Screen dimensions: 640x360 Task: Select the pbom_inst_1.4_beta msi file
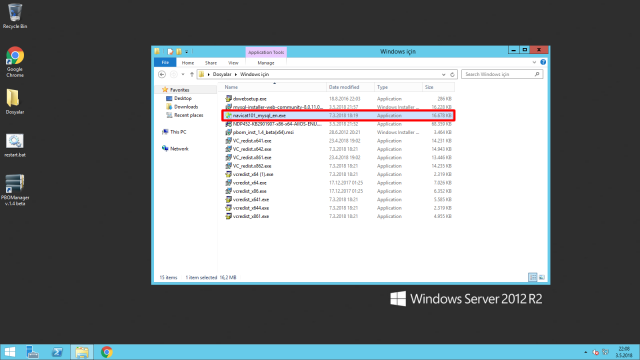(338, 132)
